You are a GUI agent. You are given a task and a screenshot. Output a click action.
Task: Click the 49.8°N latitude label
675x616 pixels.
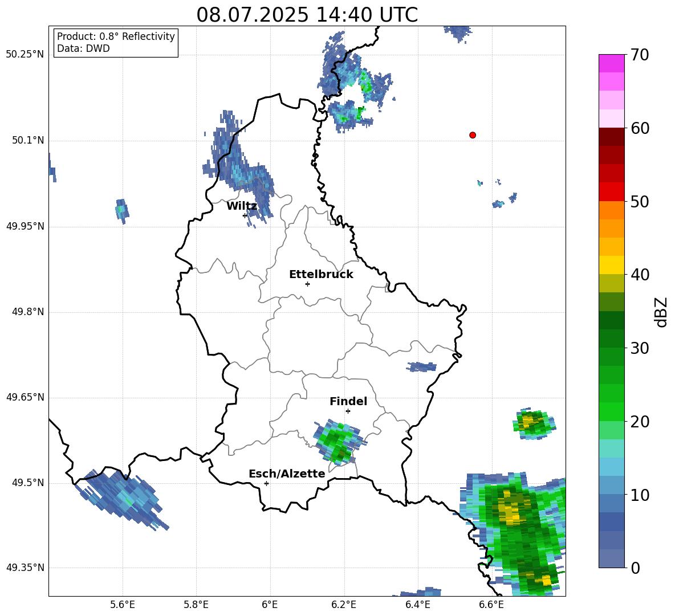coord(28,312)
